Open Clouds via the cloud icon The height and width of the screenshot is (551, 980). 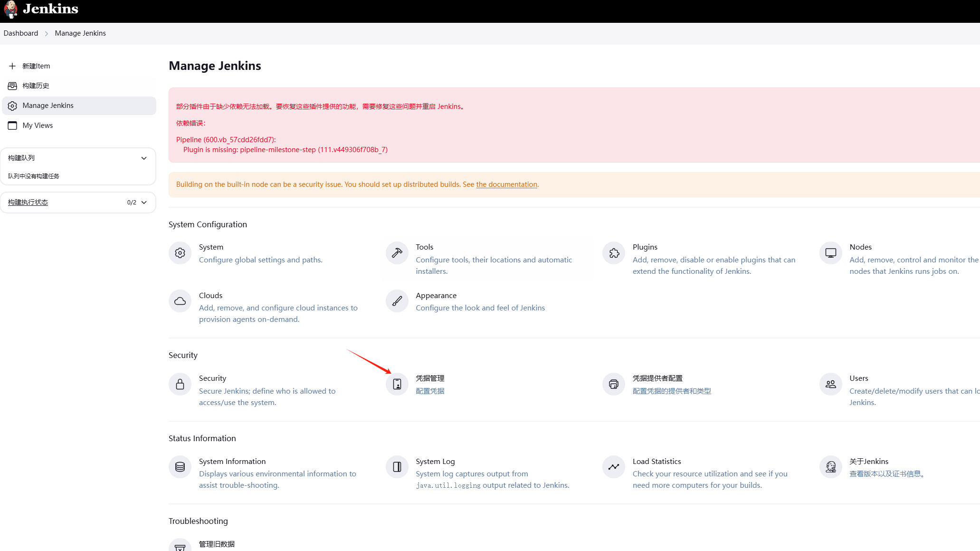pos(180,301)
